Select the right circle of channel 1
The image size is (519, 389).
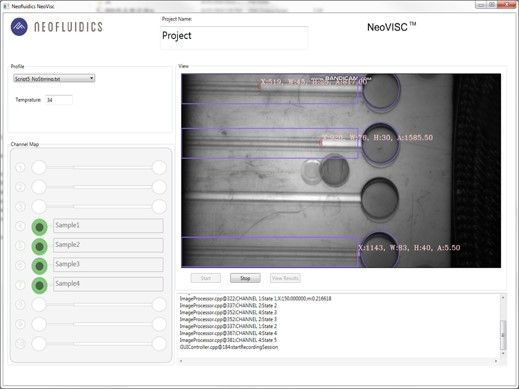click(159, 167)
